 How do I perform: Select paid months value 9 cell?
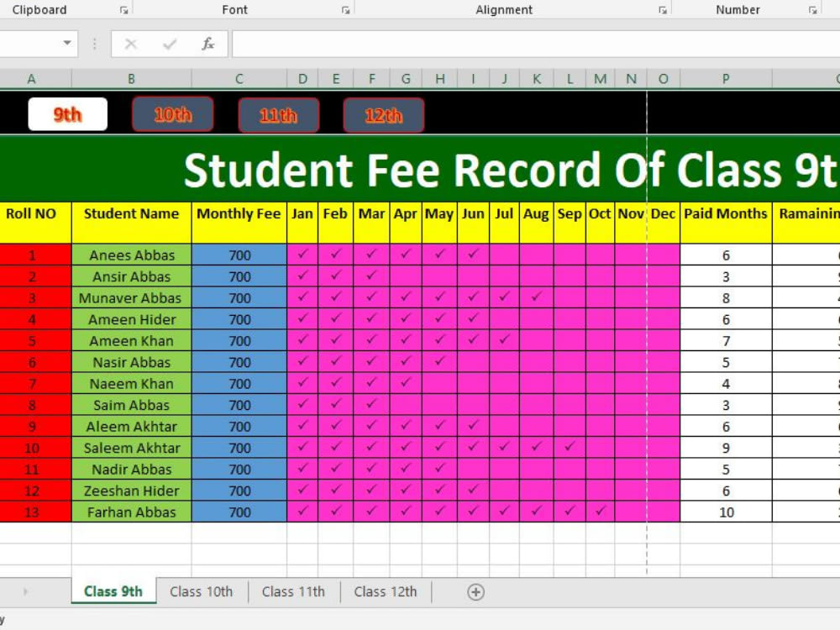(x=726, y=448)
